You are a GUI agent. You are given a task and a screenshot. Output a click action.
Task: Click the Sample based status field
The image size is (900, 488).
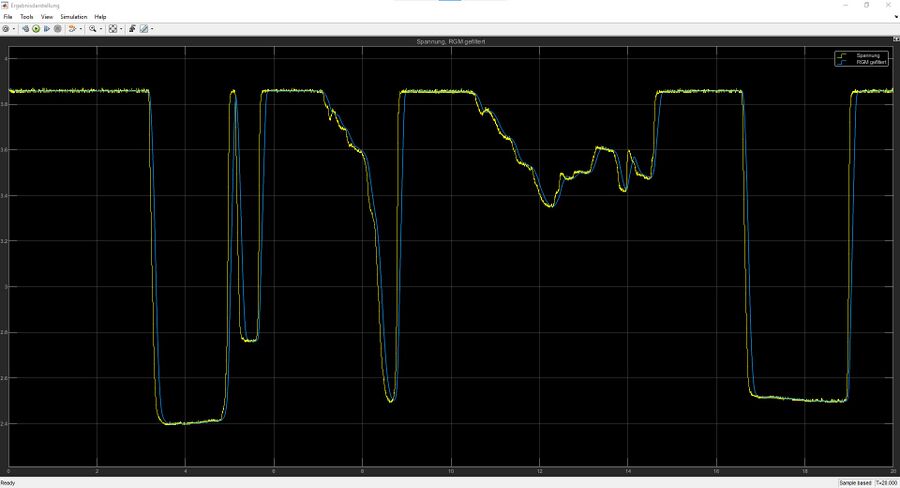tap(855, 483)
